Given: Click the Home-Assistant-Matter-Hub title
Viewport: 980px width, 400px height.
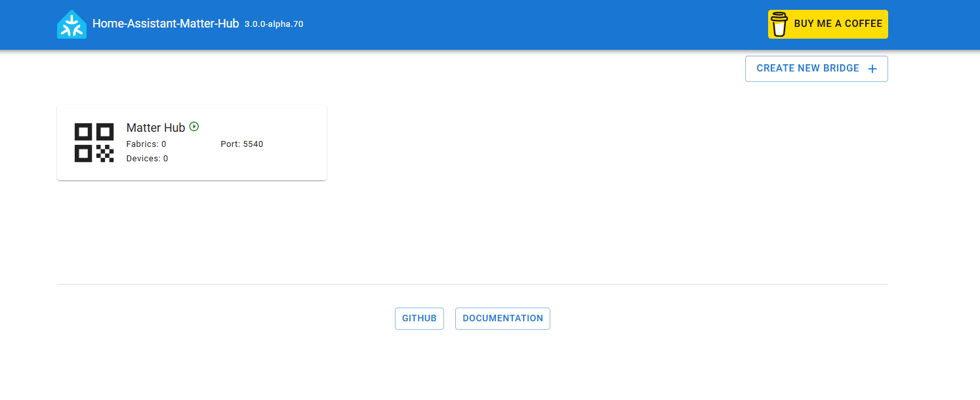Looking at the screenshot, I should 165,24.
